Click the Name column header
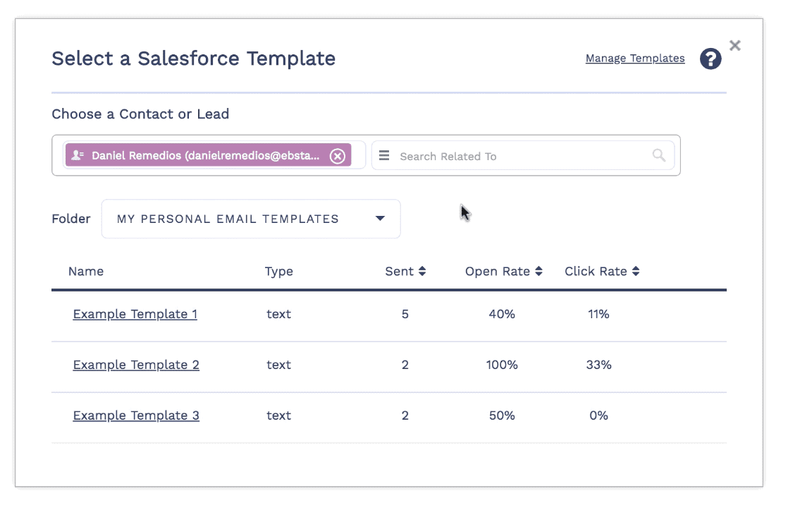The image size is (812, 508). pos(86,272)
